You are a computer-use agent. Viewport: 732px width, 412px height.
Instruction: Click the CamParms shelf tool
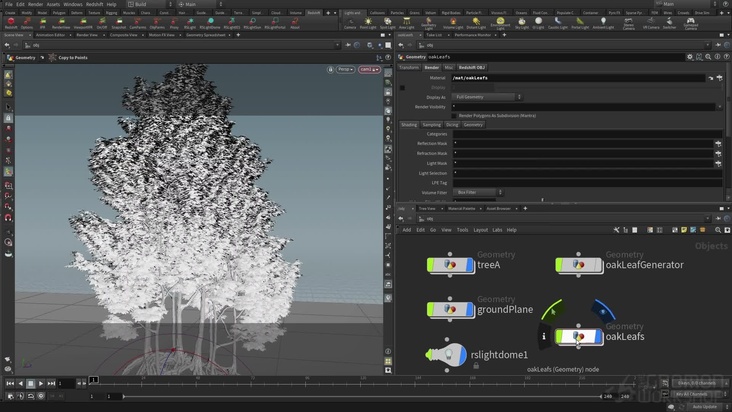pos(137,23)
